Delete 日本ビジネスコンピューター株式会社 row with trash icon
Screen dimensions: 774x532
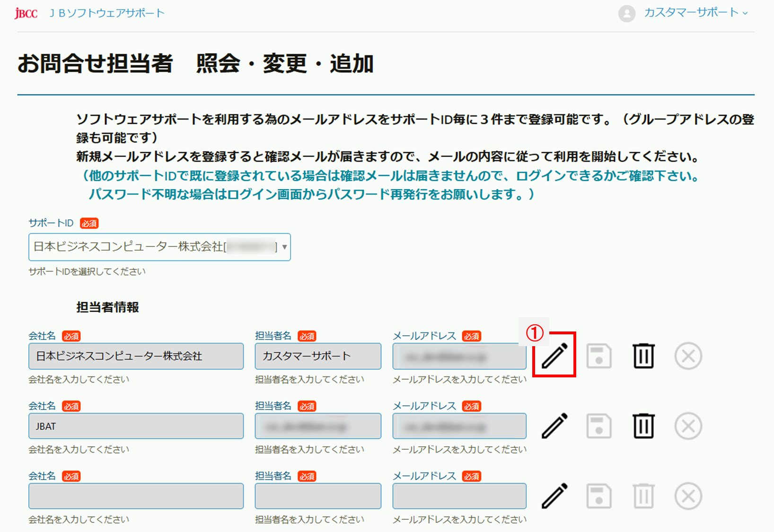click(643, 356)
